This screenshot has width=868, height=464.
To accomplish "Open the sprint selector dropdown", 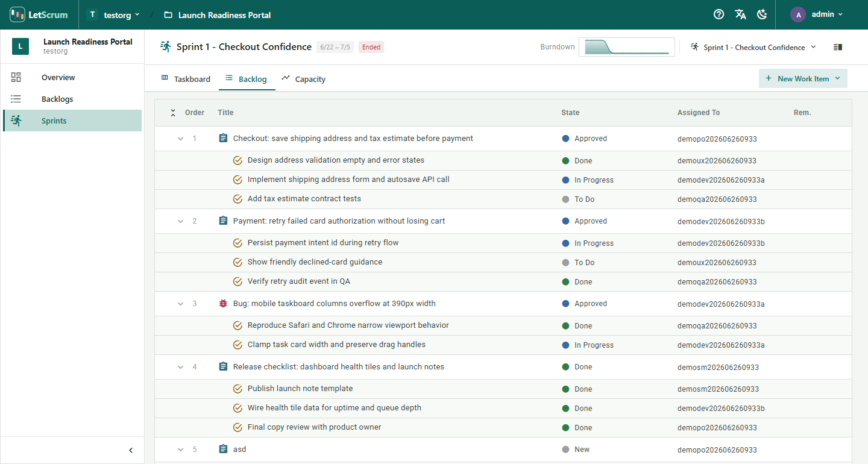I will [753, 47].
